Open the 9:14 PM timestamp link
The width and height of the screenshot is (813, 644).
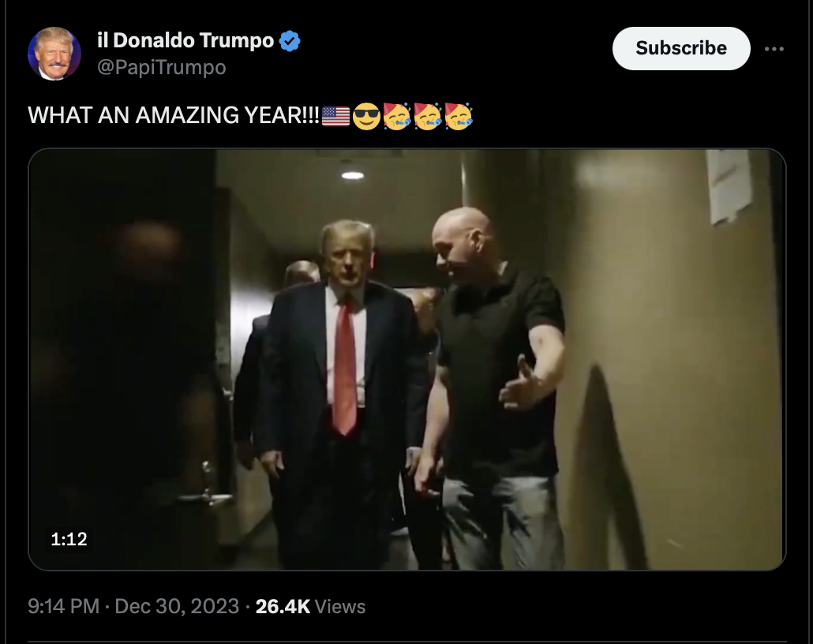63,606
